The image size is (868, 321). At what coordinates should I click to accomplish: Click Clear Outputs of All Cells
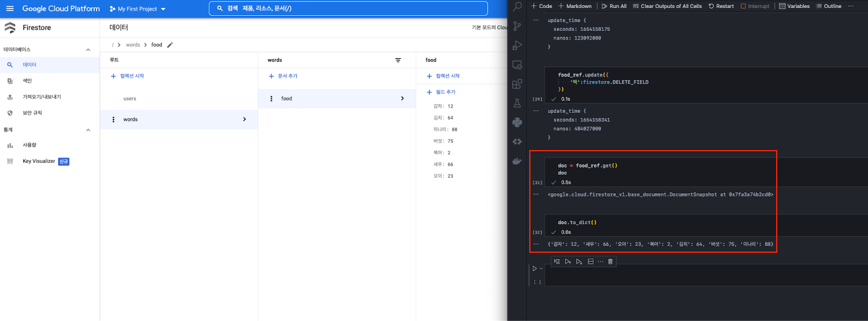pyautogui.click(x=667, y=7)
